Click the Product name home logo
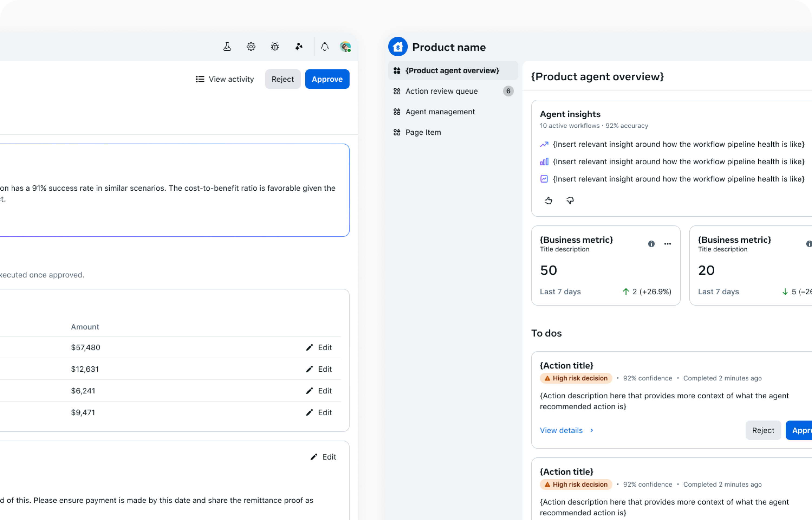 398,47
